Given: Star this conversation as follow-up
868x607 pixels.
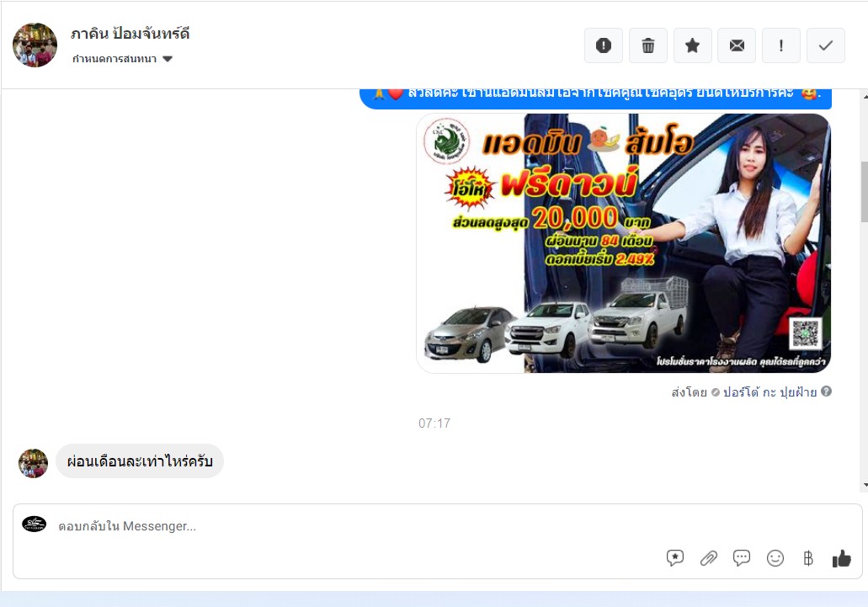Looking at the screenshot, I should [x=692, y=45].
